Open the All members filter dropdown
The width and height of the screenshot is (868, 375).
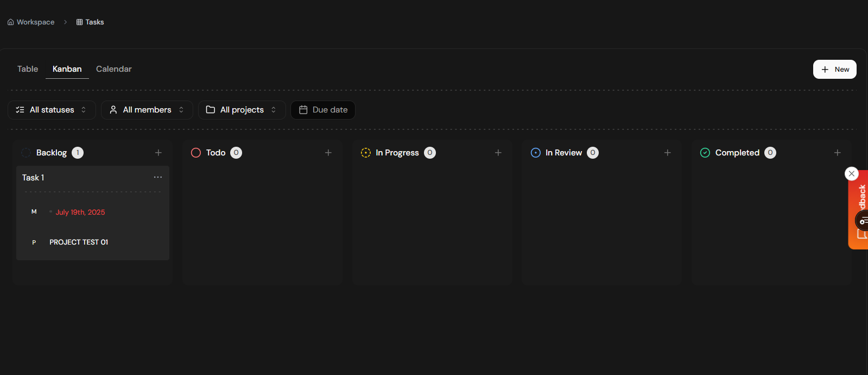[x=147, y=110]
